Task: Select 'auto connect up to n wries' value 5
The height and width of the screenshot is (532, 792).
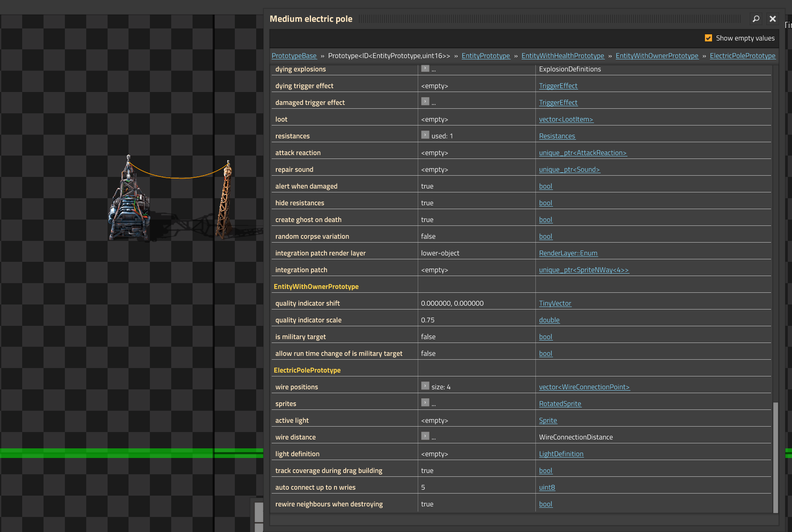Action: (423, 487)
